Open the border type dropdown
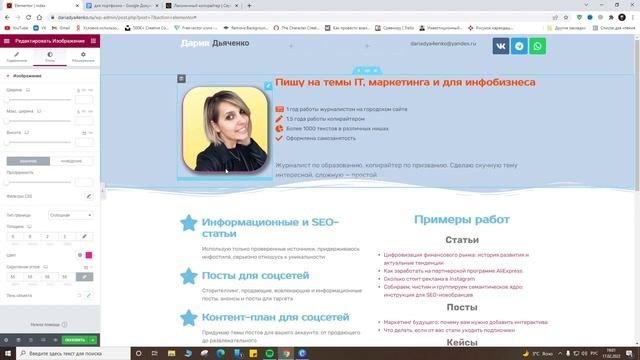This screenshot has height=360, width=640. tap(70, 215)
